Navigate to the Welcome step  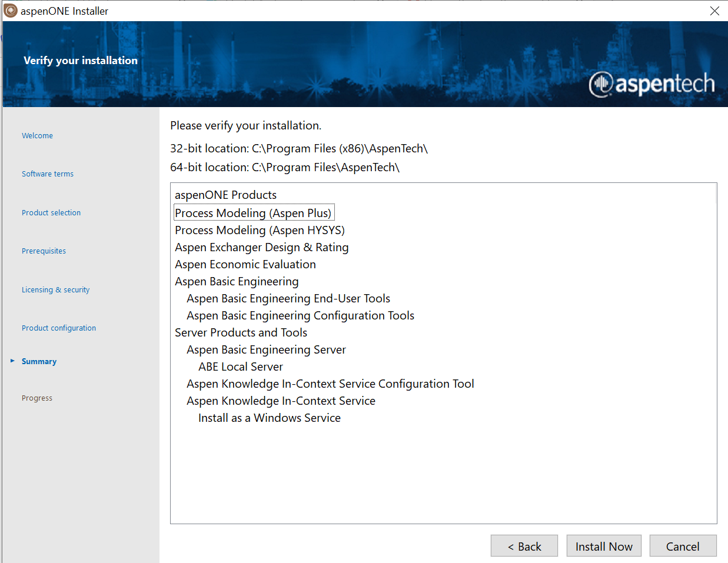(37, 135)
